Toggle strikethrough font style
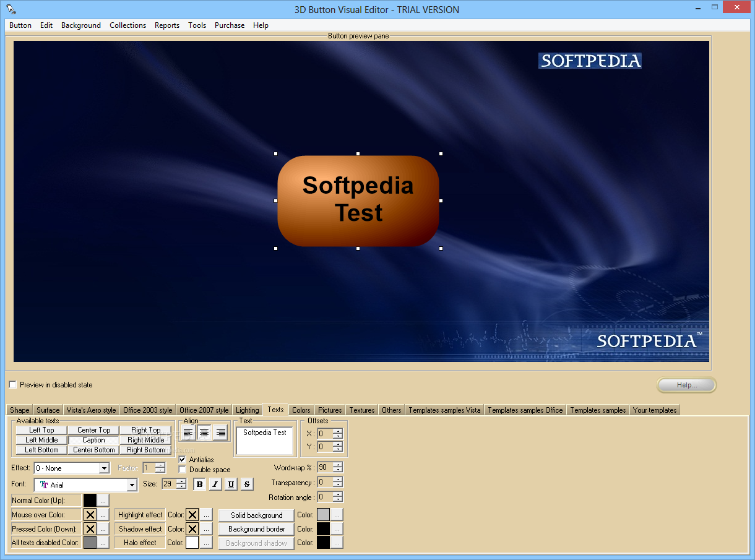The image size is (755, 560). (x=247, y=485)
